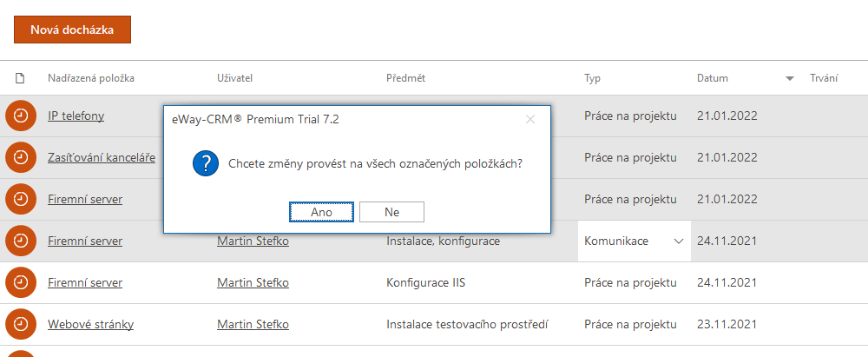Create new entry via Nová docházka

[x=72, y=30]
